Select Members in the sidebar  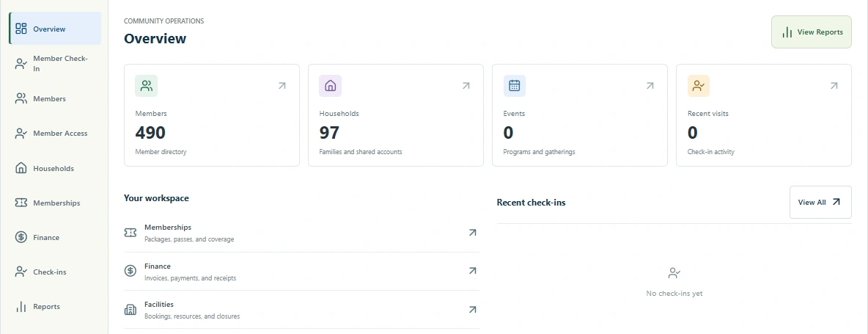55,98
